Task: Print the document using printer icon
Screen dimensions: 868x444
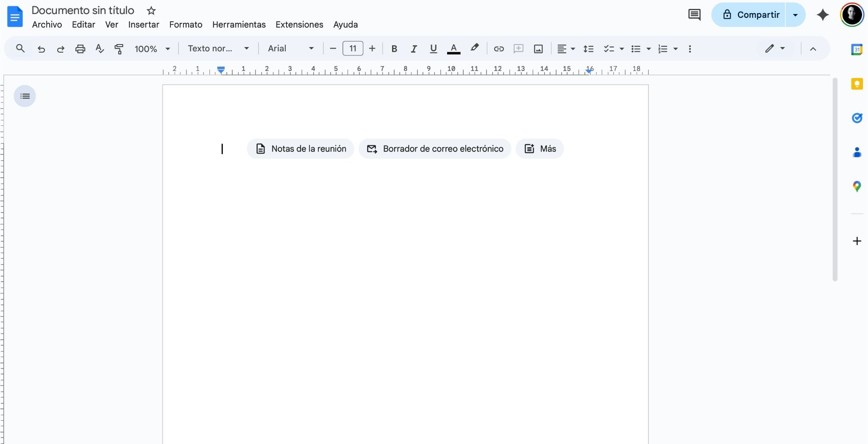Action: click(x=80, y=49)
